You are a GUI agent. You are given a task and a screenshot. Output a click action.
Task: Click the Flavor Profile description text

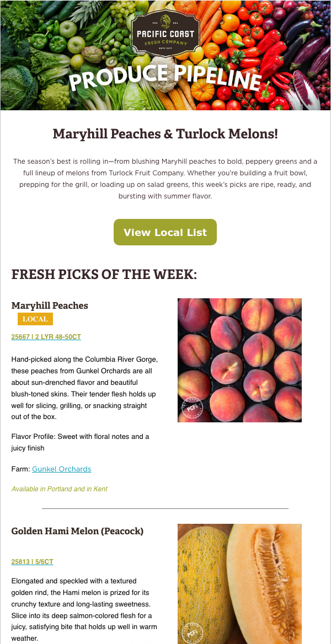[80, 442]
